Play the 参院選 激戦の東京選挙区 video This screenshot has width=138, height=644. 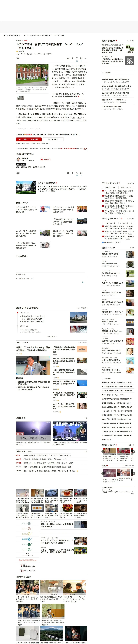coord(70,431)
